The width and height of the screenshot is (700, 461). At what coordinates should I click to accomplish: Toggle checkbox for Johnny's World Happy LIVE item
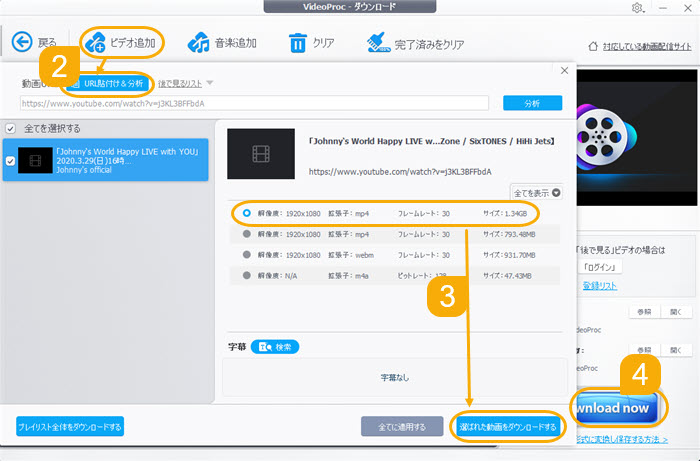[x=10, y=161]
